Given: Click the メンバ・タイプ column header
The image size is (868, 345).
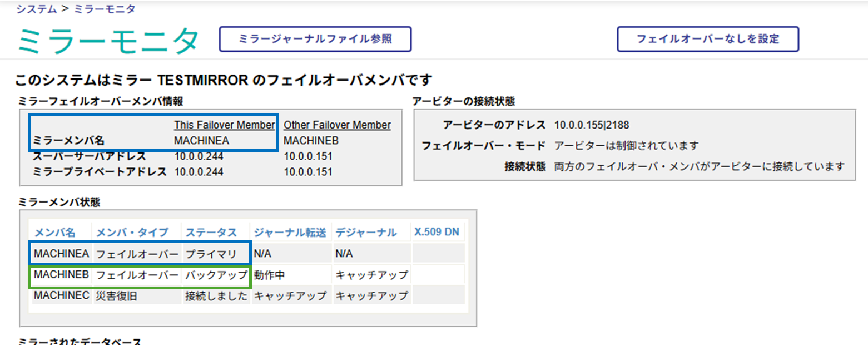Looking at the screenshot, I should pos(136,232).
